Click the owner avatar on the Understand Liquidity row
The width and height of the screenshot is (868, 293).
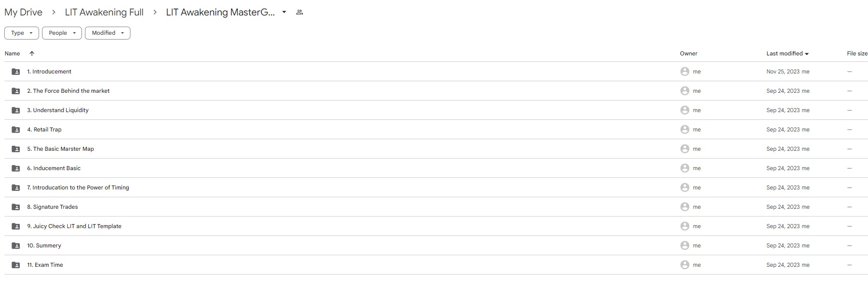684,110
